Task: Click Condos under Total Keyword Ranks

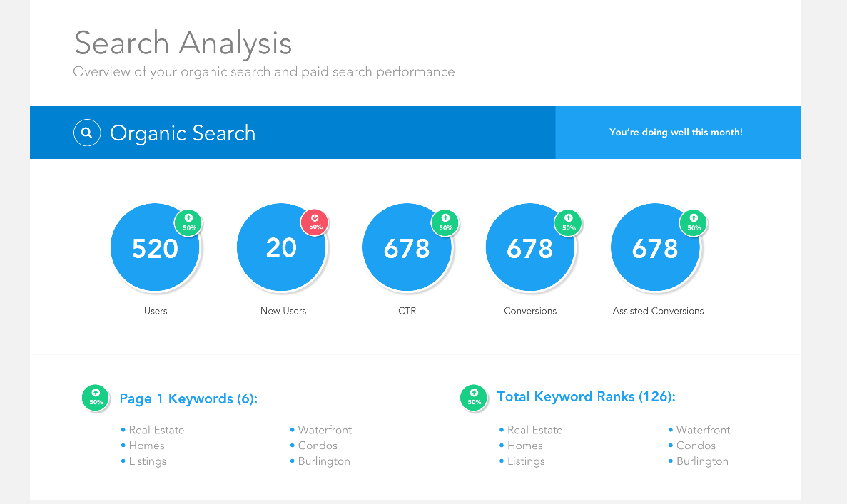Action: (x=696, y=446)
